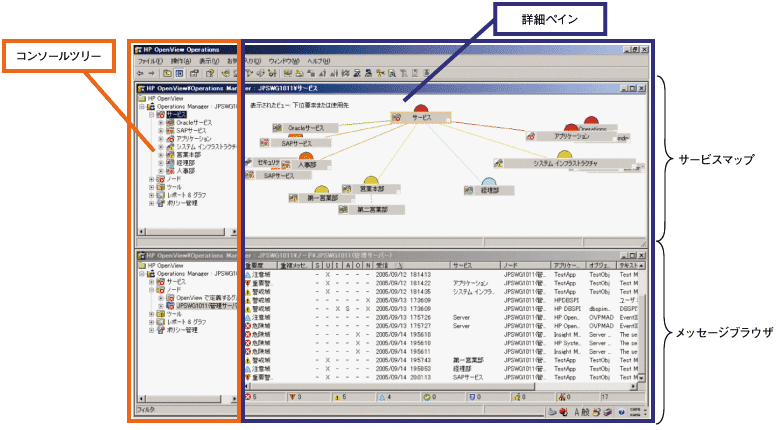The height and width of the screenshot is (430, 780).
Task: Click the HP OpenView folder in the upper tree
Action: tap(161, 99)
